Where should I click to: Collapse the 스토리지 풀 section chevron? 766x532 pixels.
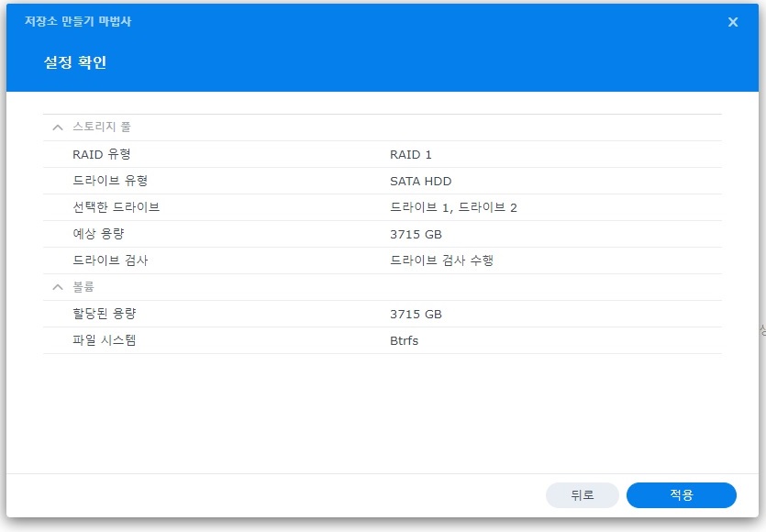click(x=57, y=127)
